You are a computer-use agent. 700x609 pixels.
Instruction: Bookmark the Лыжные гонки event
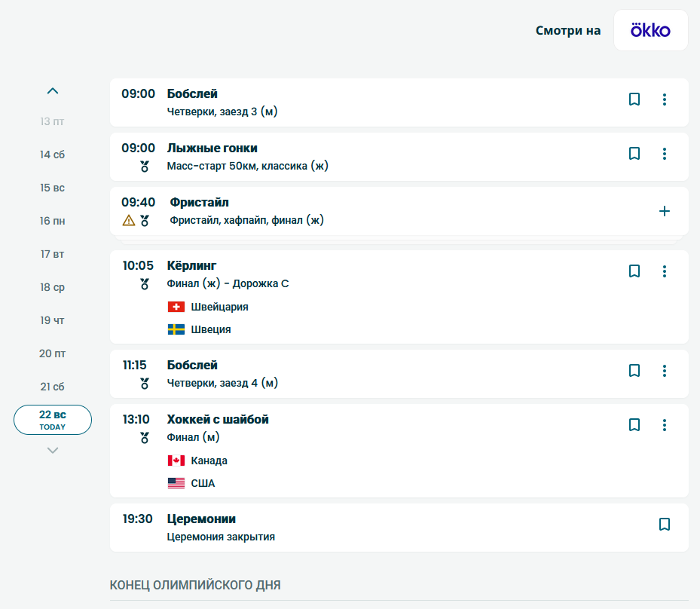634,154
